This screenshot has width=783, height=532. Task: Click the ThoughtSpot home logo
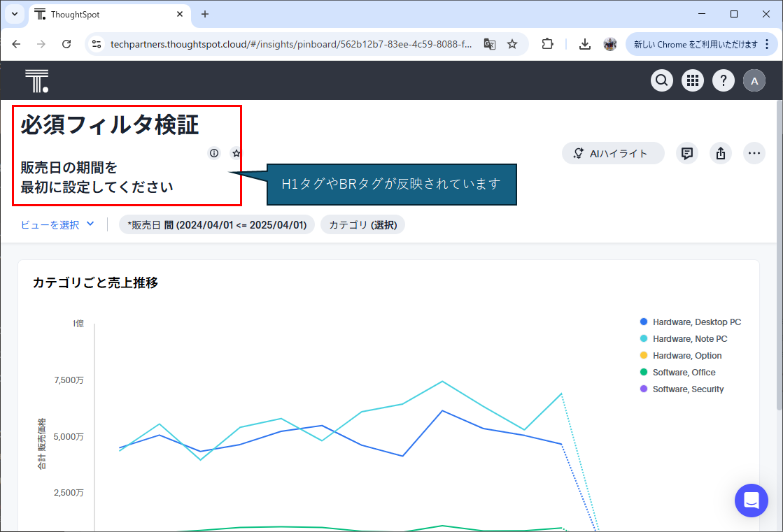[x=36, y=81]
